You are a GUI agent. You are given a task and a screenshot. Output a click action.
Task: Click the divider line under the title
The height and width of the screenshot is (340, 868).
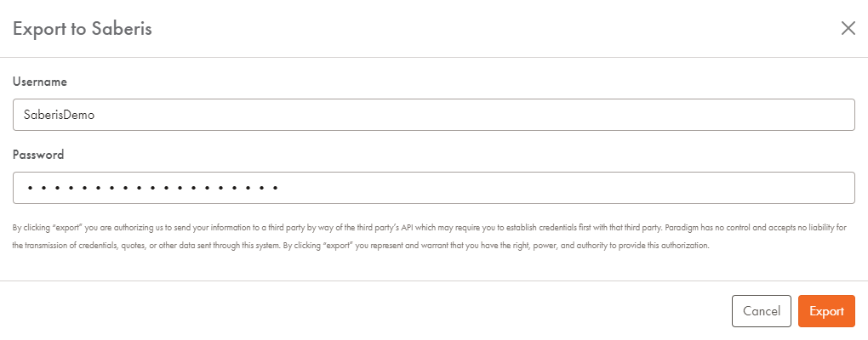coord(434,57)
